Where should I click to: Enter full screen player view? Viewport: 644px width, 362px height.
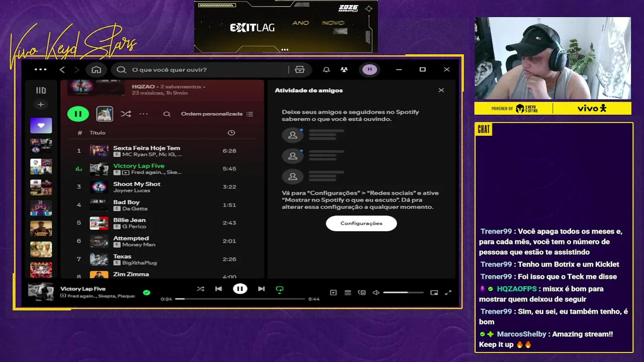tap(448, 293)
